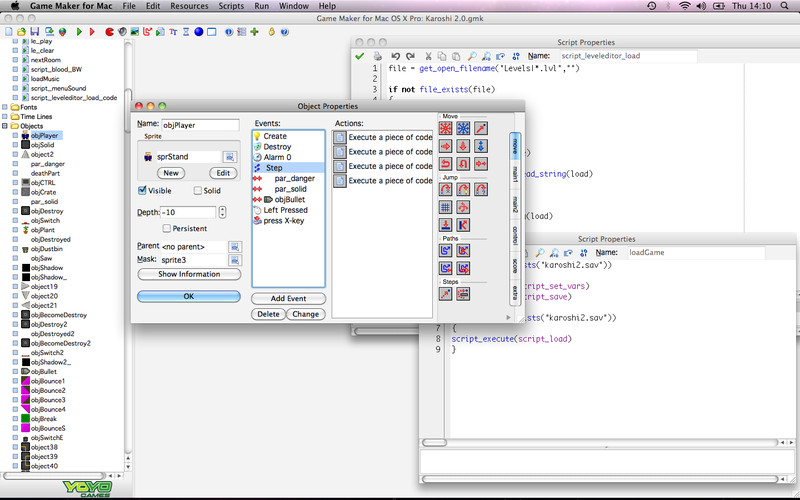Enable the Persistent checkbox
800x500 pixels.
click(x=166, y=228)
